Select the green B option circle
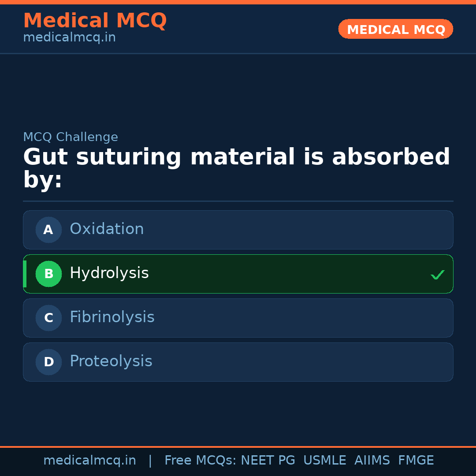The height and width of the screenshot is (476, 476). (x=48, y=274)
